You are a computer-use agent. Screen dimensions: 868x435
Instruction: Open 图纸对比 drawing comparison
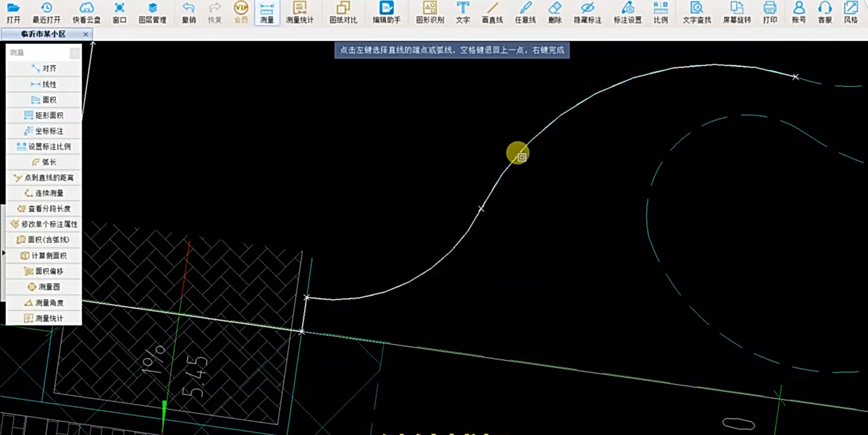tap(343, 13)
